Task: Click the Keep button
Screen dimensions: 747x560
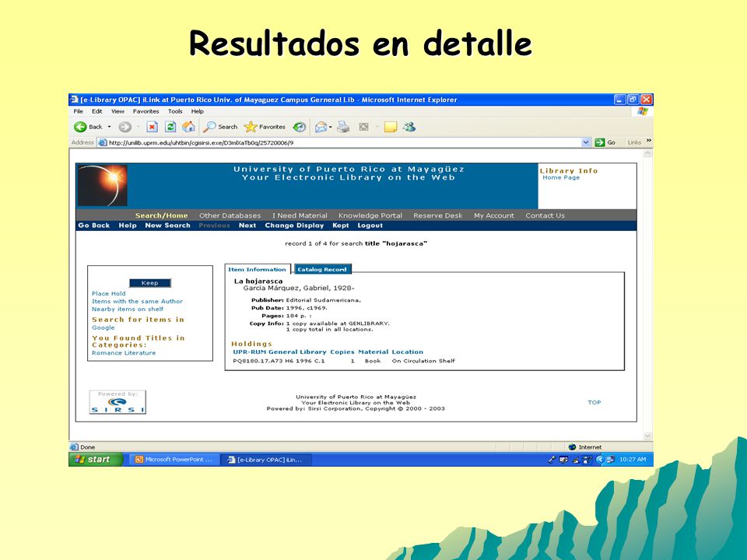Action: click(x=150, y=283)
